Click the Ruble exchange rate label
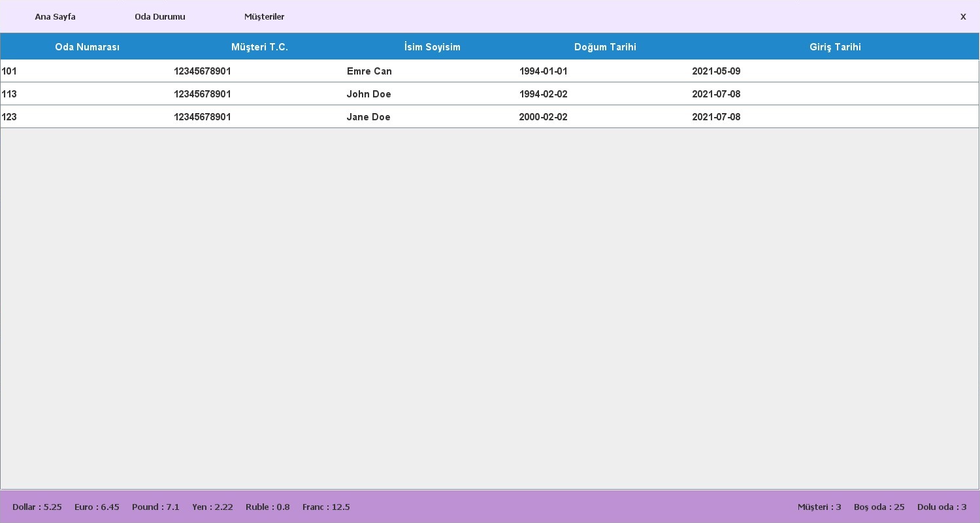Screen dimensions: 980x523 267,507
